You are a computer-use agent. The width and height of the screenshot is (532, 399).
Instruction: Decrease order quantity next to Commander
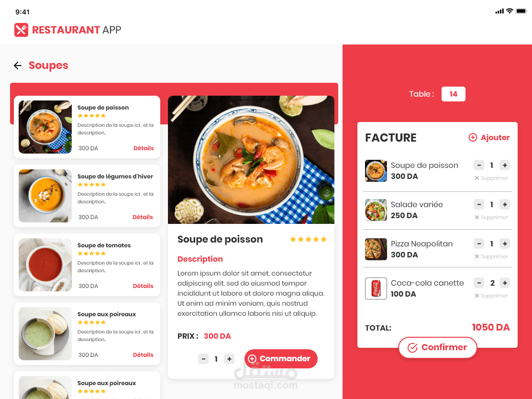point(203,359)
